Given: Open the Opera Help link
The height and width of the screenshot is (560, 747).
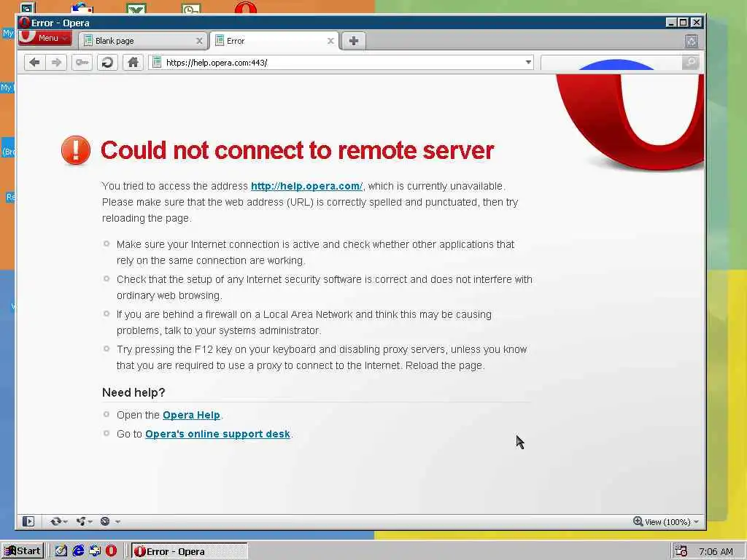Looking at the screenshot, I should tap(191, 415).
